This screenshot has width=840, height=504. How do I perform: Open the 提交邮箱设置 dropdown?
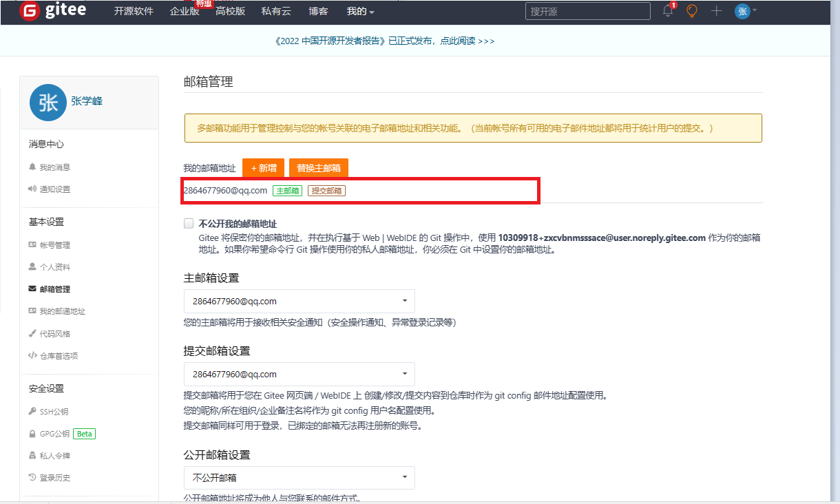pos(300,375)
